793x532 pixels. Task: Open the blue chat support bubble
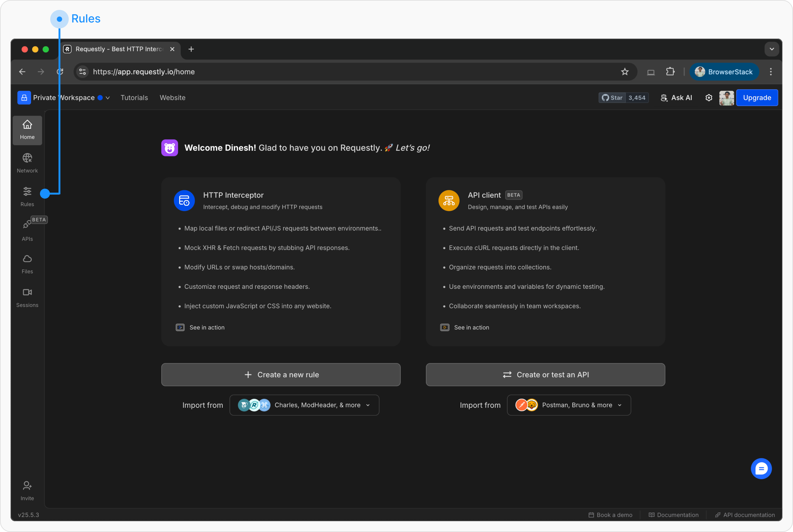[761, 469]
